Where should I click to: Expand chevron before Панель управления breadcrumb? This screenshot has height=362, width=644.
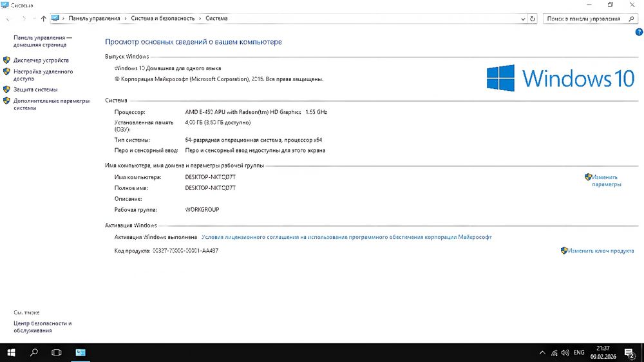pyautogui.click(x=63, y=19)
